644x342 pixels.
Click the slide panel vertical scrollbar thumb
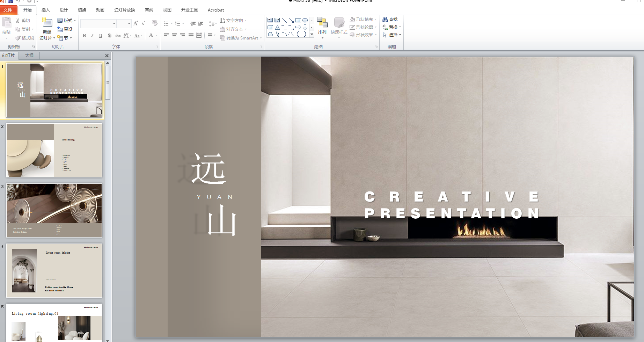pyautogui.click(x=108, y=82)
